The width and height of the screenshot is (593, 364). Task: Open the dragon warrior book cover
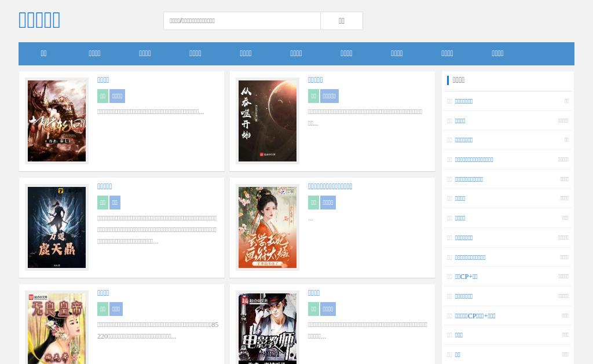point(57,121)
